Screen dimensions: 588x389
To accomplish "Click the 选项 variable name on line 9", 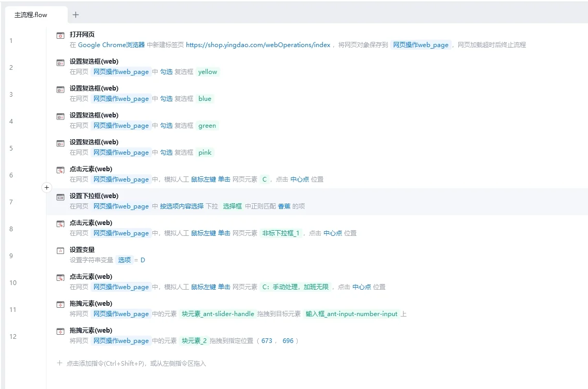I will tap(125, 260).
